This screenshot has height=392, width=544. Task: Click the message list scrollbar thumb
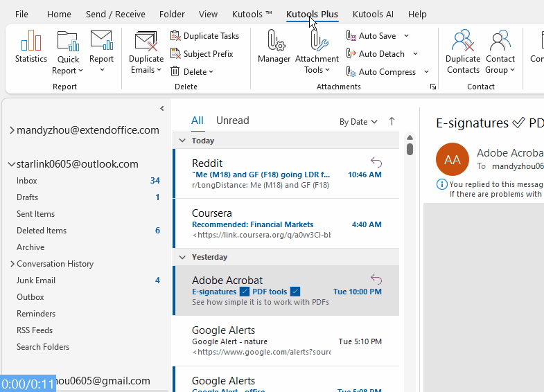pyautogui.click(x=410, y=149)
